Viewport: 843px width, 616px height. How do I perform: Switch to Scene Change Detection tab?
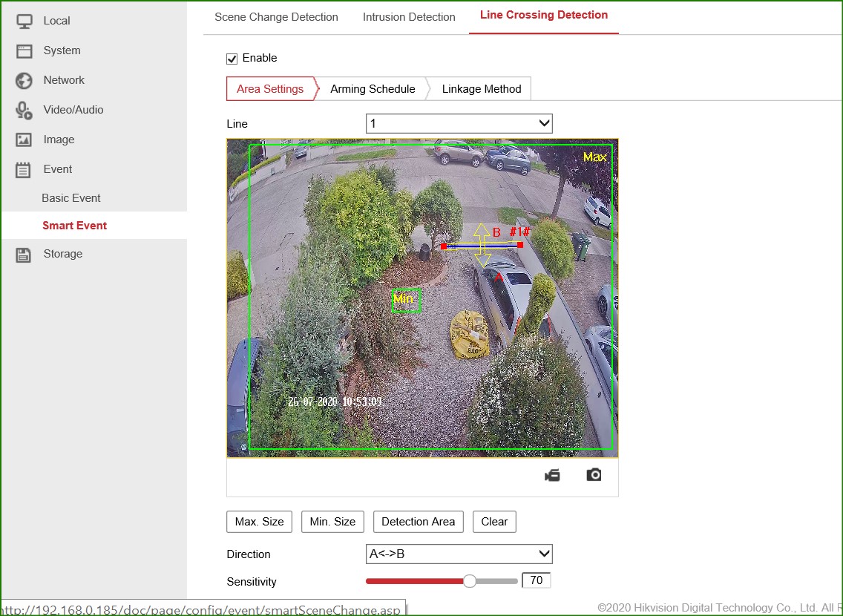276,17
